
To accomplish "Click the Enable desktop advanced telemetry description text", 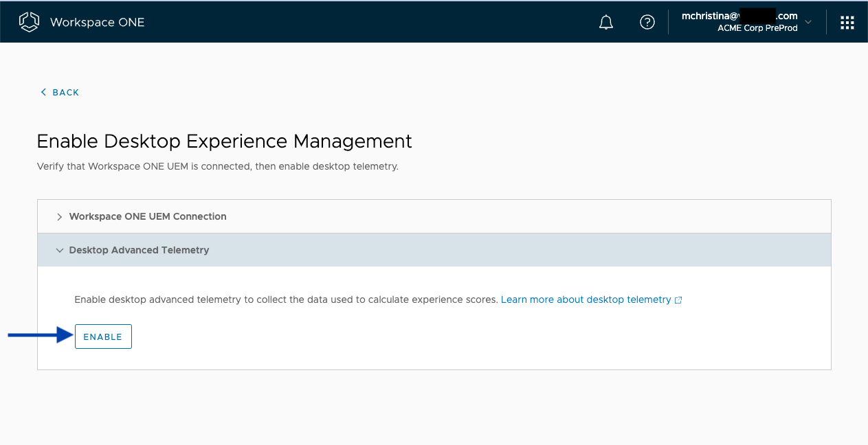I will [x=285, y=299].
